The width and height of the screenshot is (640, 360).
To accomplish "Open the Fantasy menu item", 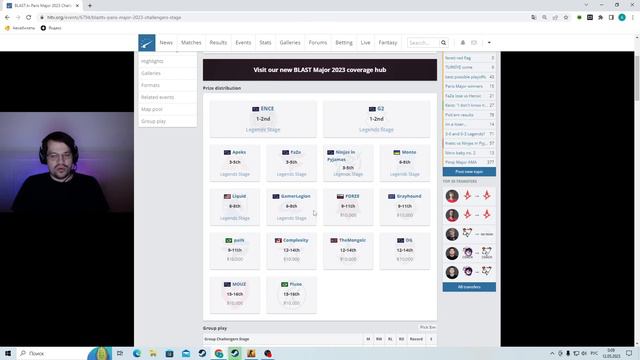I will [388, 42].
